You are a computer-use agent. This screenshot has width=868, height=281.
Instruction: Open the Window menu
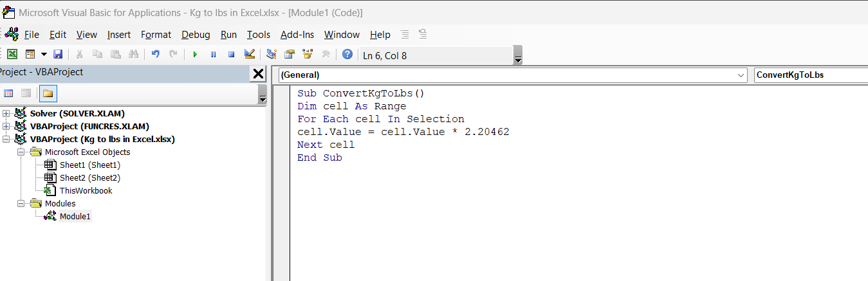[x=342, y=35]
